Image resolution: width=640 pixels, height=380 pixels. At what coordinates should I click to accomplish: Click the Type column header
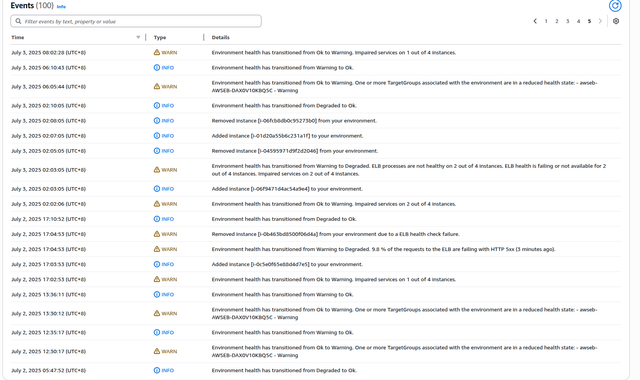click(x=160, y=37)
